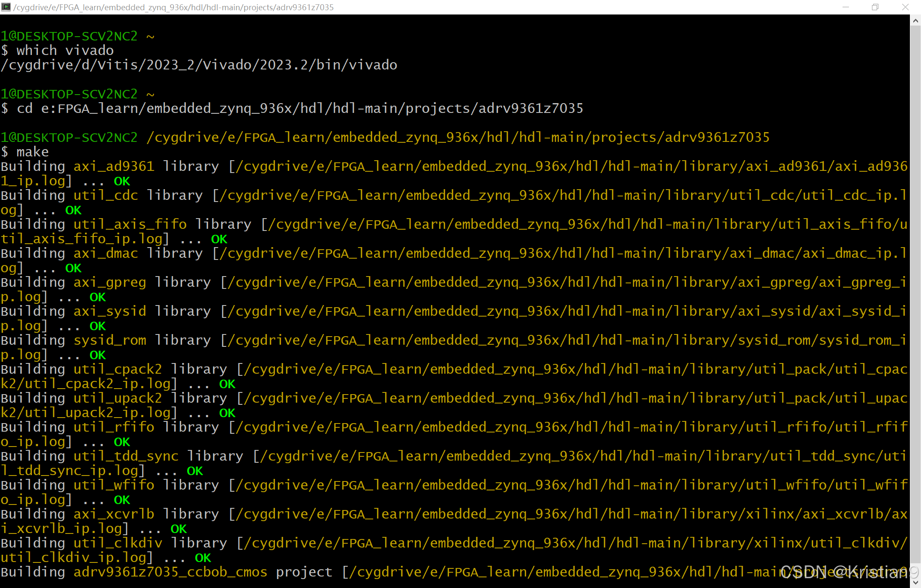
Task: Click the 'make' command text
Action: [x=32, y=152]
